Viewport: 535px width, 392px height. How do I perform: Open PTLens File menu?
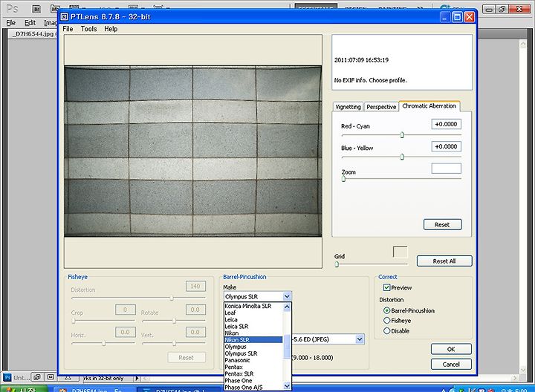pos(68,29)
